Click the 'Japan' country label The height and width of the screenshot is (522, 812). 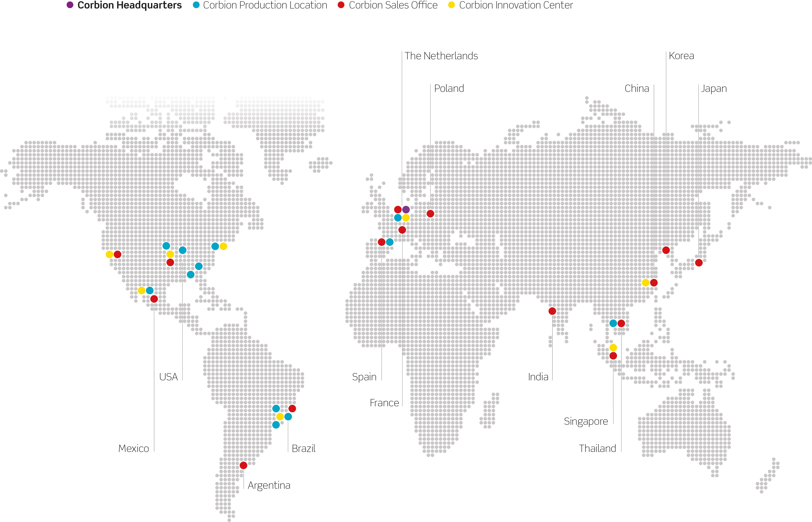[714, 89]
